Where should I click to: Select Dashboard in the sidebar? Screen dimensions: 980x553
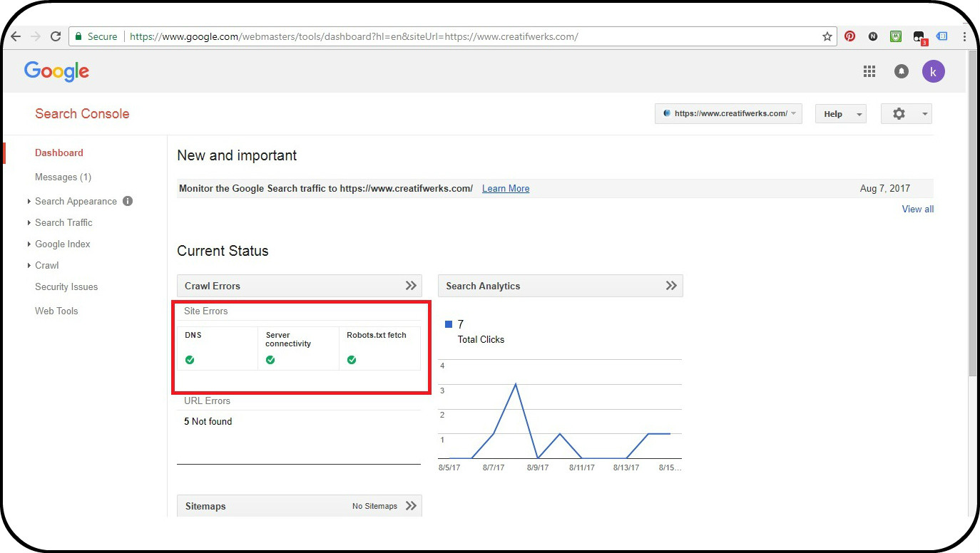pyautogui.click(x=59, y=153)
